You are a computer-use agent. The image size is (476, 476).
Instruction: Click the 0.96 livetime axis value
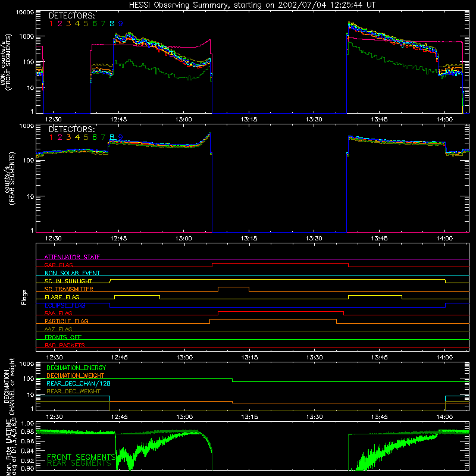(27, 441)
